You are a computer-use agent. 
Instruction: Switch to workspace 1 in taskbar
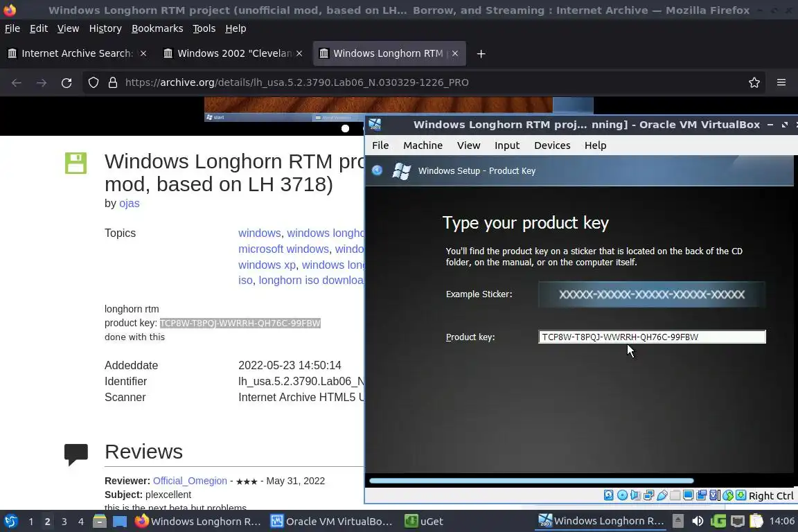pos(31,522)
